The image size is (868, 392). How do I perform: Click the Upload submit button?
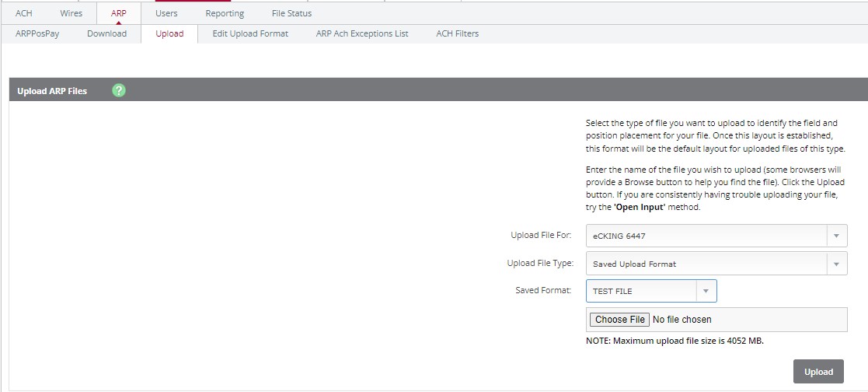click(818, 372)
